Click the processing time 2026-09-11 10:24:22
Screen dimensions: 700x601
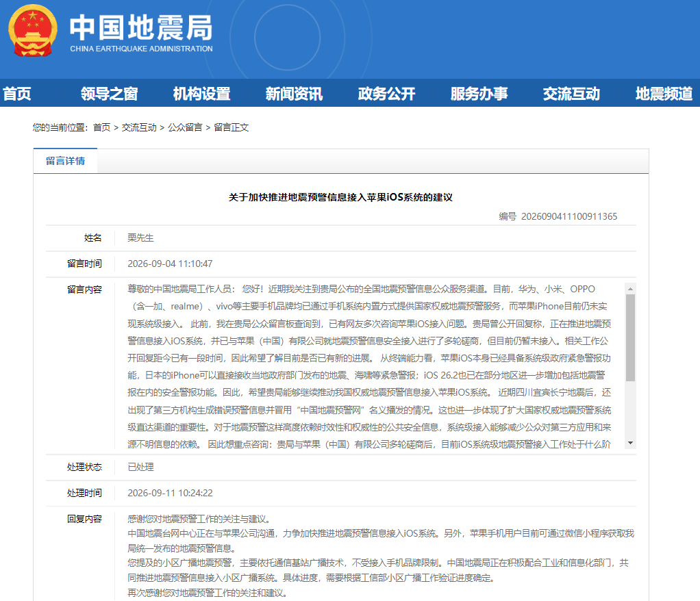pos(170,493)
